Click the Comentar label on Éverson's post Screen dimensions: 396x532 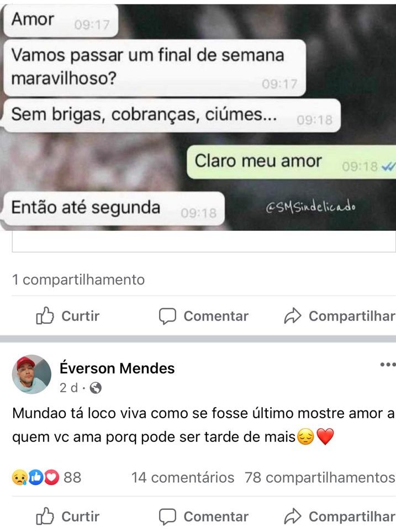coord(216,517)
